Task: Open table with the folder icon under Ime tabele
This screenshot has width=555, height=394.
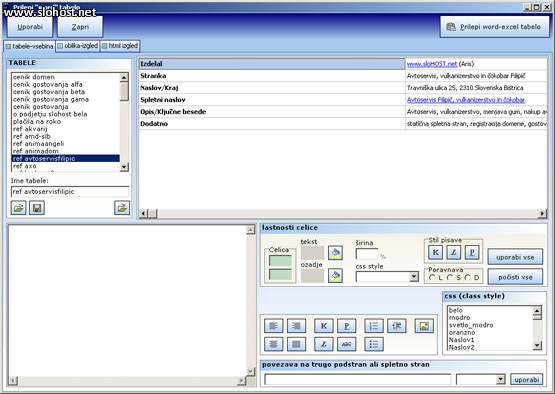Action: click(x=18, y=208)
